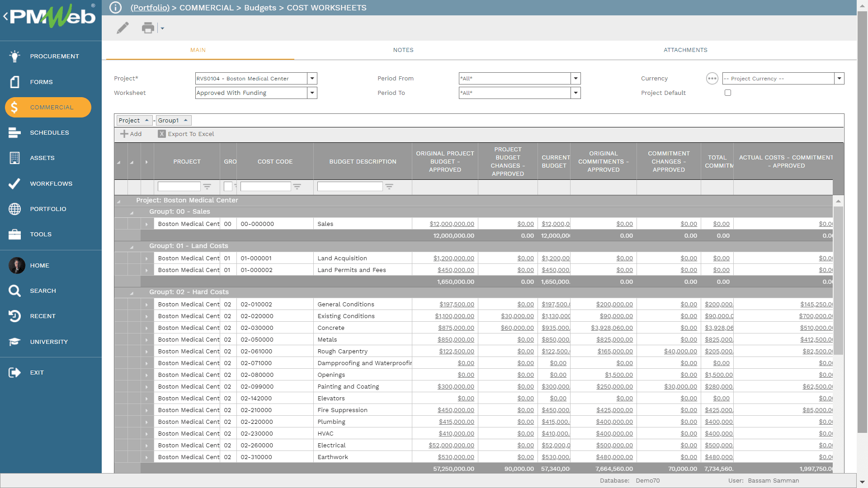This screenshot has height=488, width=868.
Task: Sort by Current Budget column header
Action: 554,162
